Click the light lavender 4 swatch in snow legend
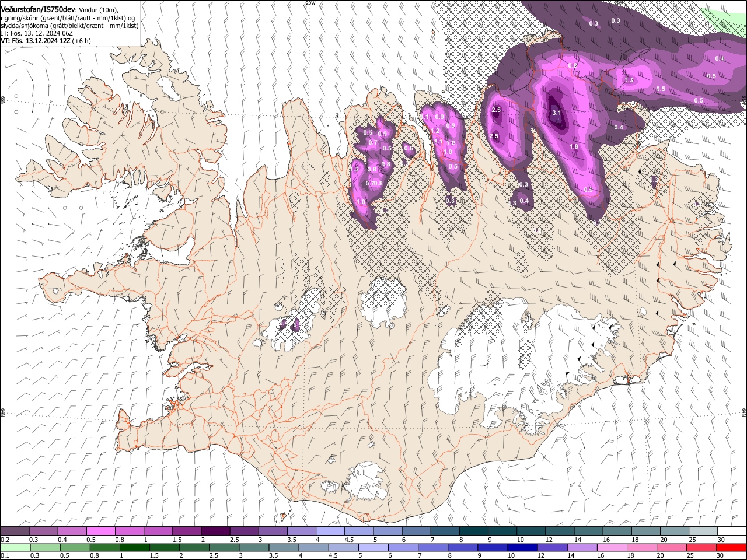 330,531
